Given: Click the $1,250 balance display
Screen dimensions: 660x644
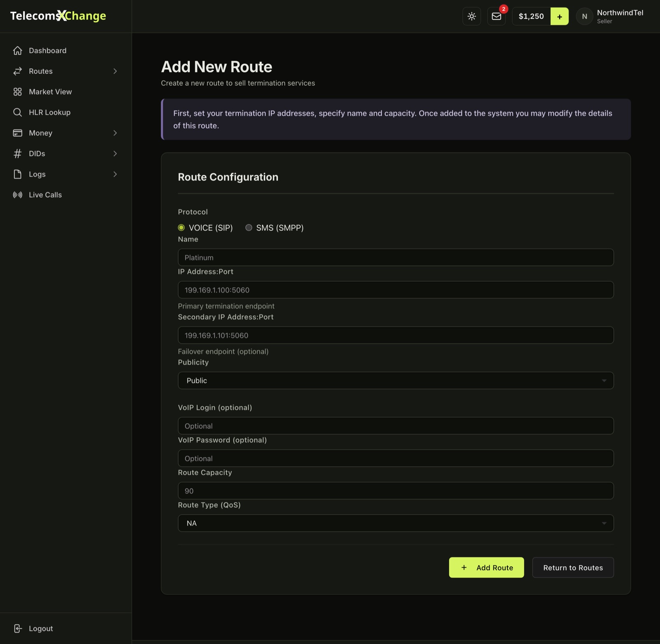Looking at the screenshot, I should point(531,16).
